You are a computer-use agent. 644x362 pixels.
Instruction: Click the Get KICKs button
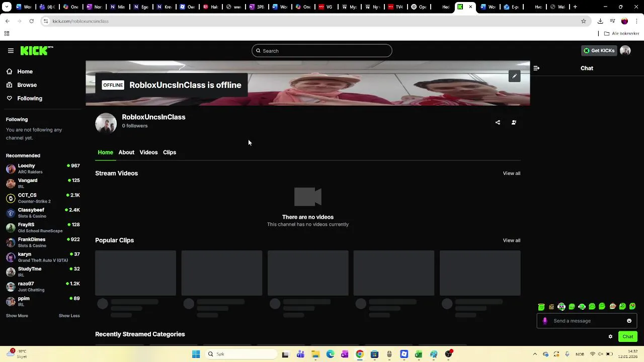[x=599, y=51]
